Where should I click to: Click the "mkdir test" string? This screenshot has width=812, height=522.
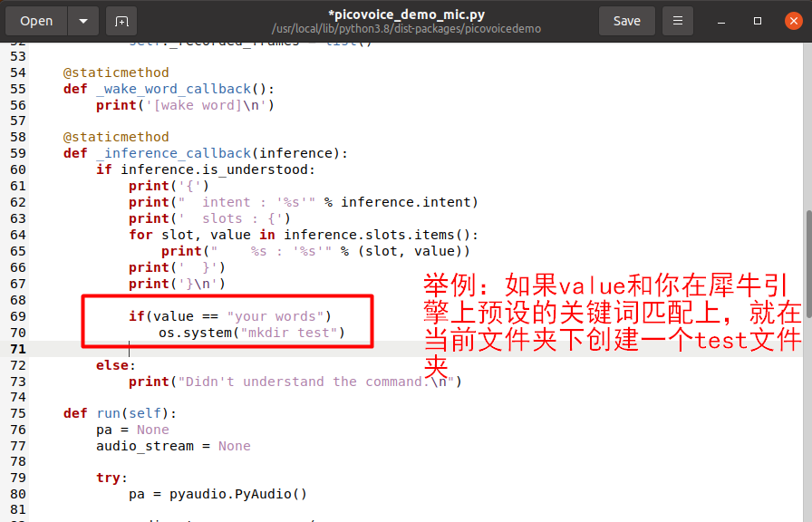[x=289, y=333]
